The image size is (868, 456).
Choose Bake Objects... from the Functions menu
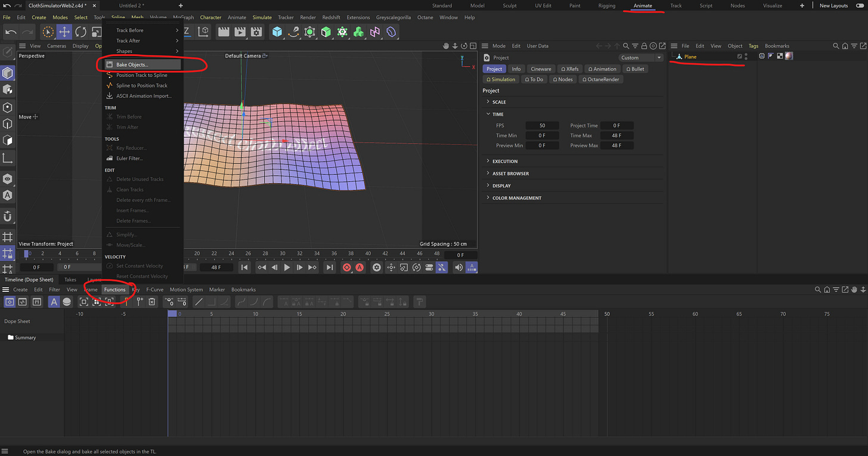(x=132, y=64)
